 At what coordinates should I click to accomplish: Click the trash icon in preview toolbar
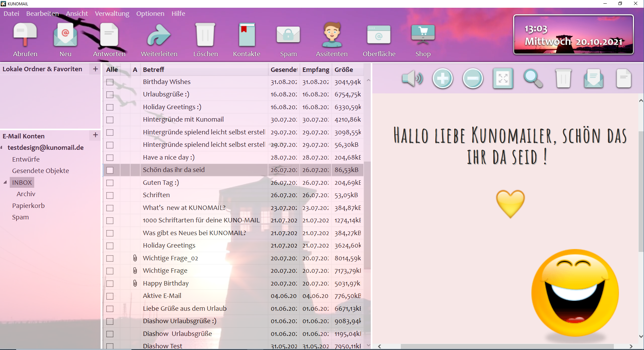click(x=563, y=79)
